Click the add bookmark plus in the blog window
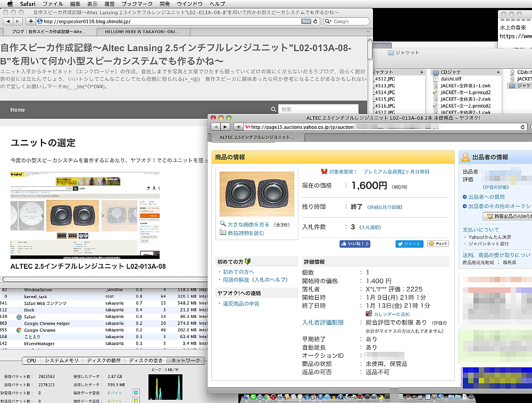Screen dimensions: 532x403 [31, 21]
